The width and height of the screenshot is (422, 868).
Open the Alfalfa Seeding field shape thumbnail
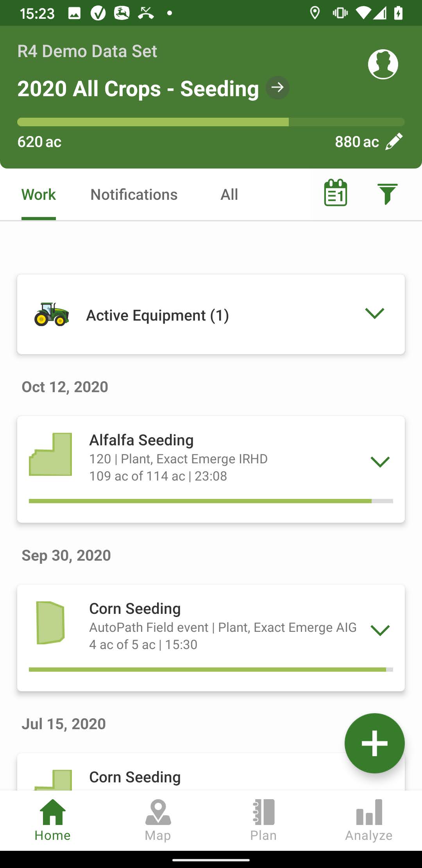(50, 454)
